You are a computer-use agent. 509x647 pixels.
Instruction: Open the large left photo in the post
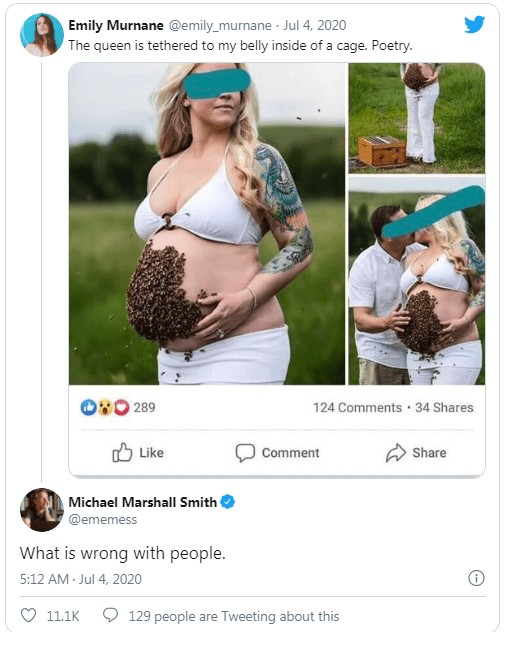tap(207, 224)
